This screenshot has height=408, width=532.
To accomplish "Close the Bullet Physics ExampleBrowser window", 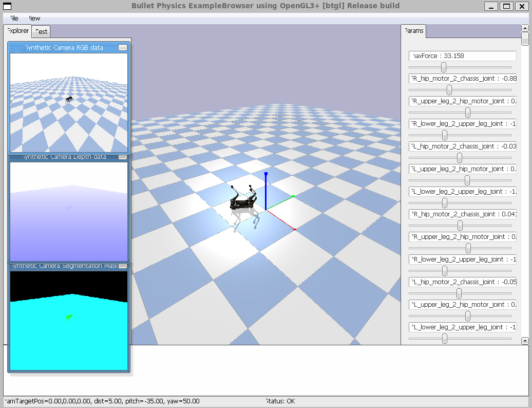I will point(522,6).
